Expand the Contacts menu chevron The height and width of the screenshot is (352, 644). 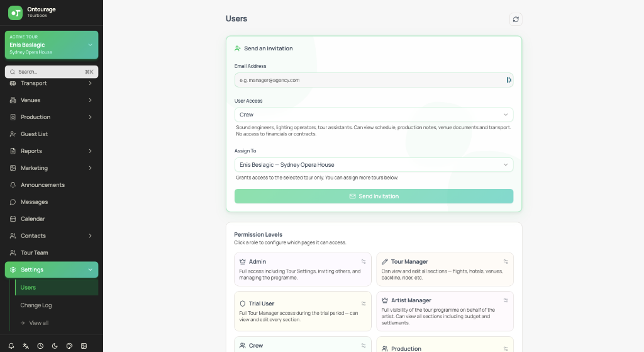90,236
